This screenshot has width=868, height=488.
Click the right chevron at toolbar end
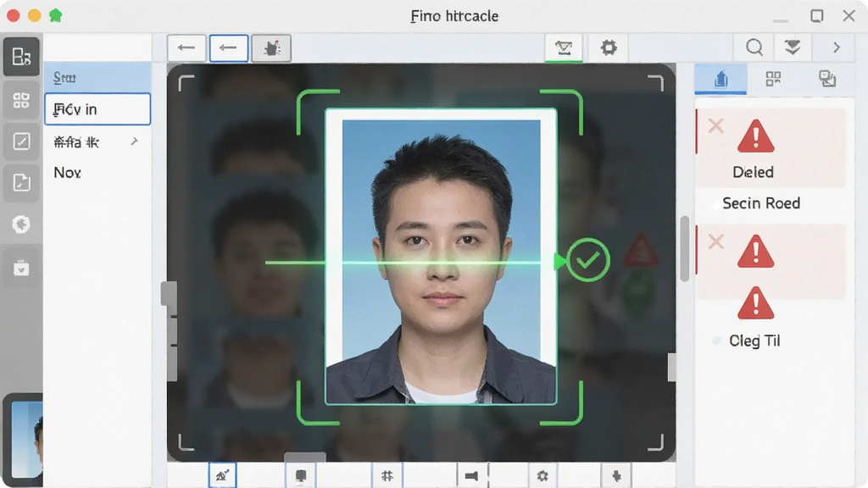pyautogui.click(x=837, y=47)
